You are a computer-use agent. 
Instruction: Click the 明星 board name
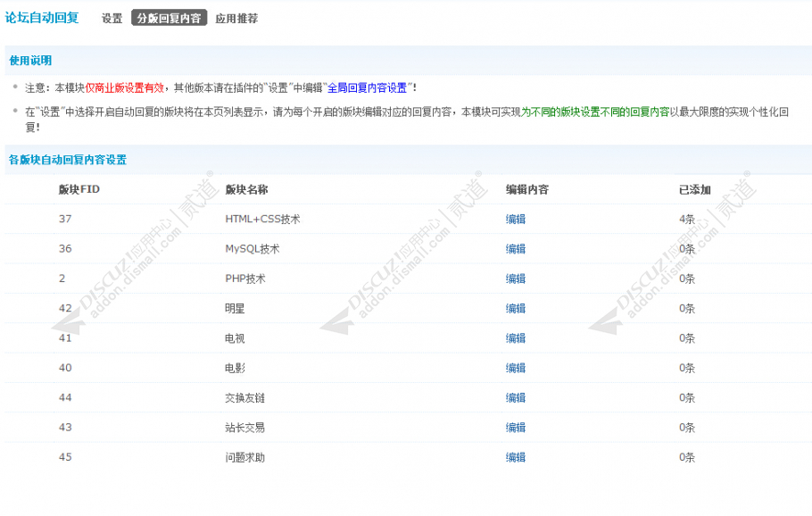click(x=235, y=308)
